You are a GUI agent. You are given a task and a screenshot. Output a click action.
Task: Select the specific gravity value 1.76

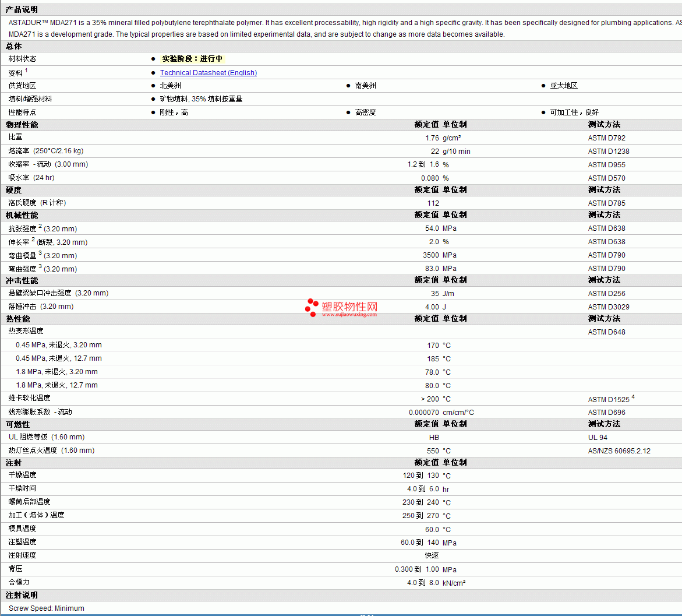[x=432, y=138]
